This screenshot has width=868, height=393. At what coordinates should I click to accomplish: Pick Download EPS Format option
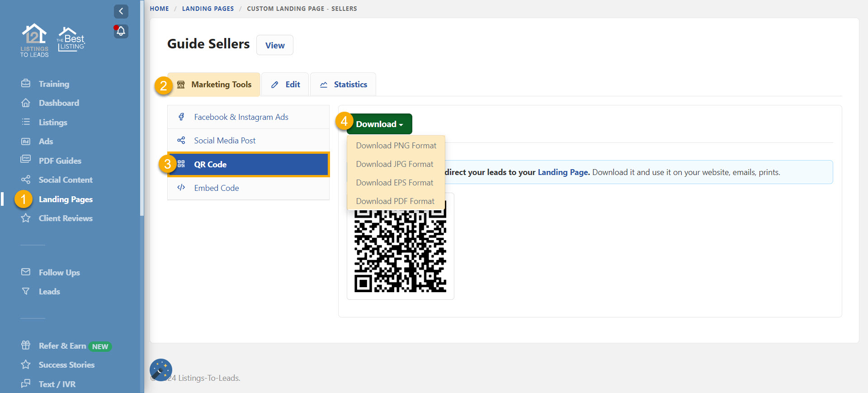click(394, 183)
